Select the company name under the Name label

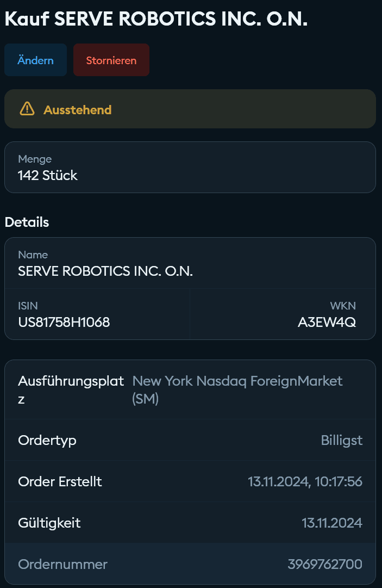[105, 271]
